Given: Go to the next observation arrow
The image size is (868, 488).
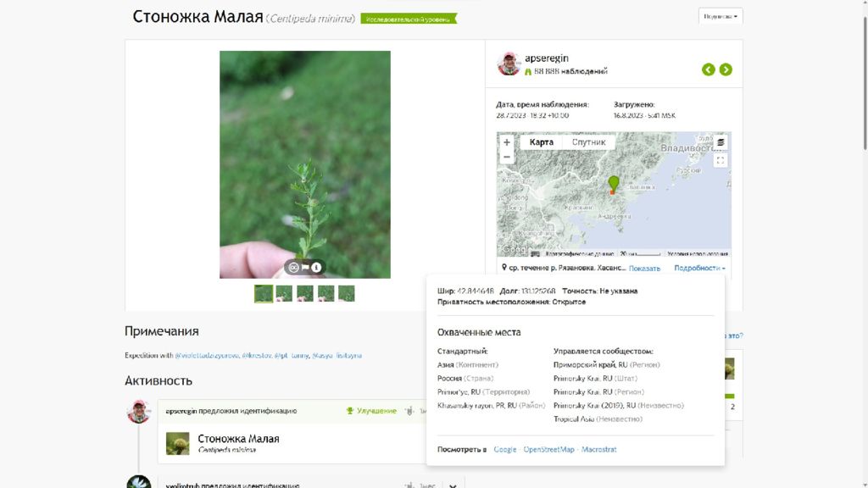Looking at the screenshot, I should point(726,69).
